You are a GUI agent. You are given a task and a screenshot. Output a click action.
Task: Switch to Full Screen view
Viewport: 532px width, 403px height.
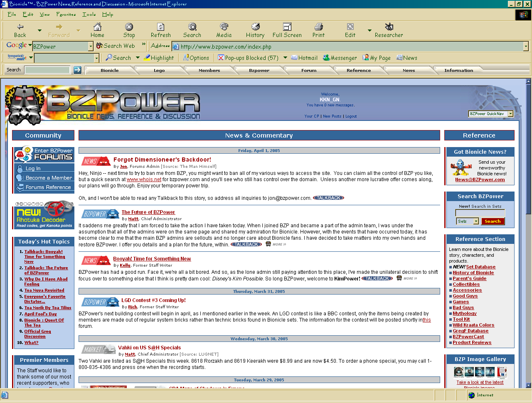[287, 30]
